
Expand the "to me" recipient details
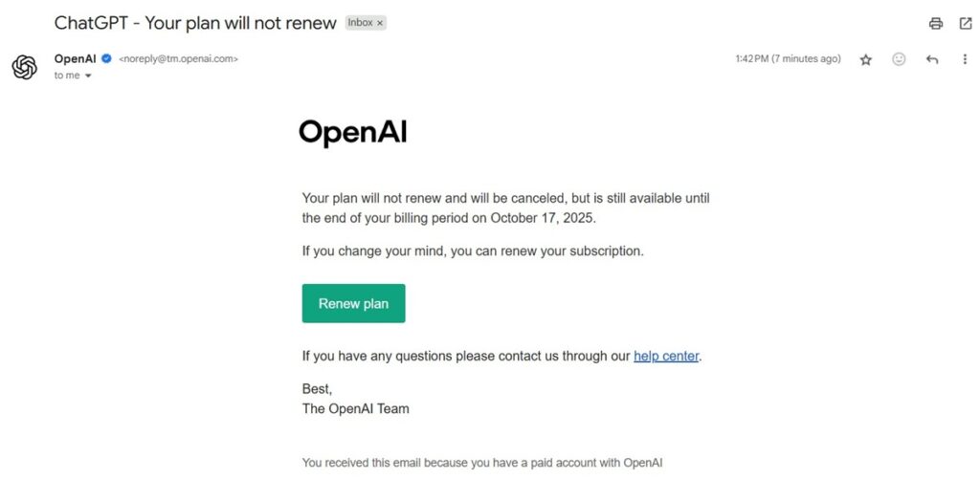coord(88,76)
